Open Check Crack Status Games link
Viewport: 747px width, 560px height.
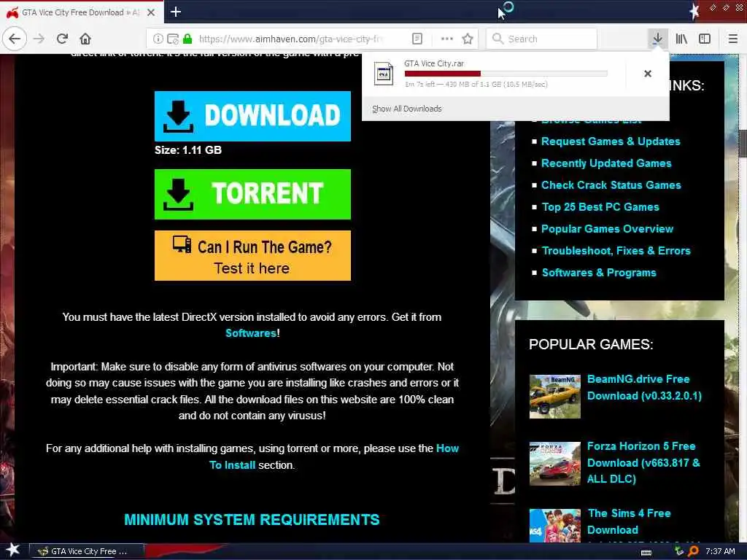[611, 185]
